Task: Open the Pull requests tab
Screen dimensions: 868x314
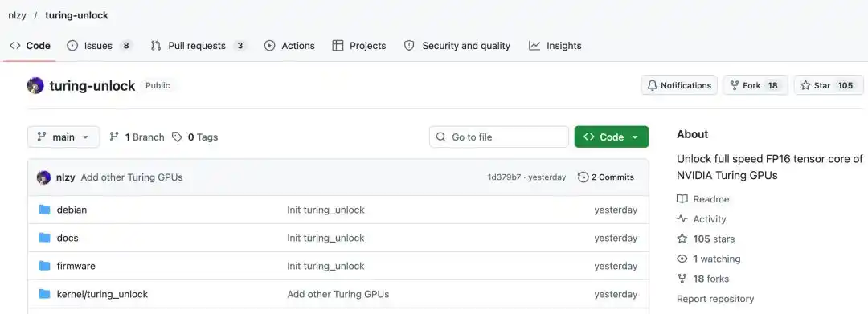Action: 199,46
